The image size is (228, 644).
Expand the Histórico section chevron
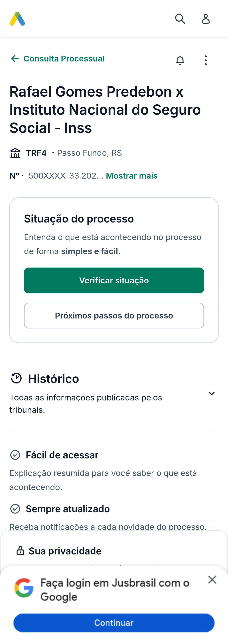pyautogui.click(x=211, y=393)
